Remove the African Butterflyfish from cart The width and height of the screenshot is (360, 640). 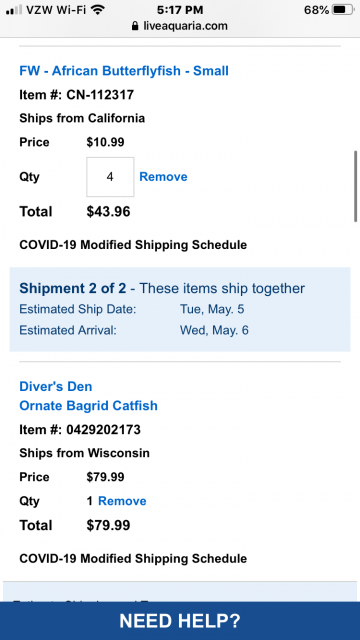pos(163,177)
